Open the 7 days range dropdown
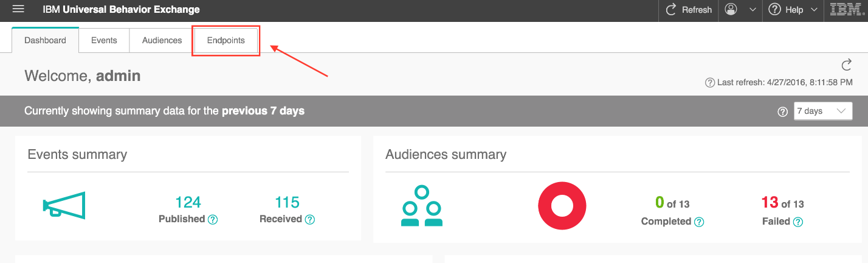Viewport: 868px width, 263px height. tap(823, 111)
